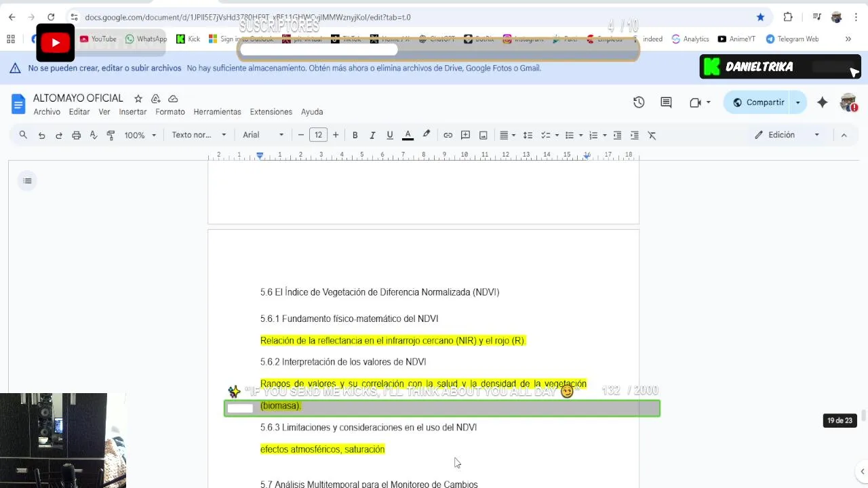Open version history clock icon
The width and height of the screenshot is (868, 488).
[639, 102]
